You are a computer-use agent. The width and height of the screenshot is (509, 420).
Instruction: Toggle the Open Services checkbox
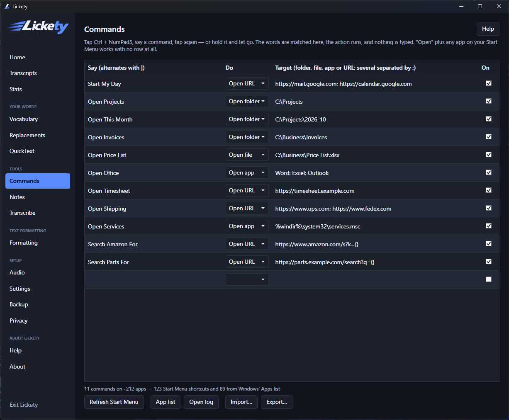click(489, 226)
